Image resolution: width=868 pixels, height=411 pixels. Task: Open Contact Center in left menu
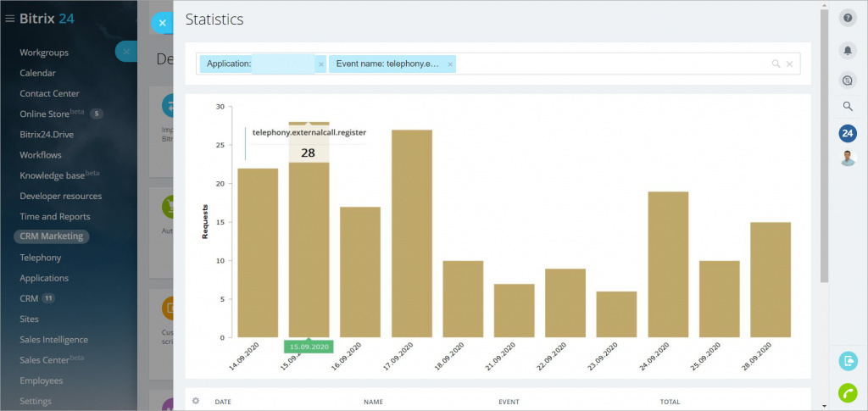pos(49,93)
